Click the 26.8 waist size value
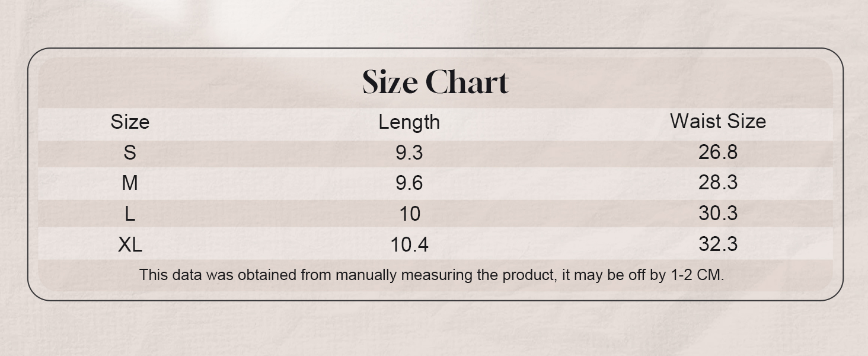 point(718,152)
